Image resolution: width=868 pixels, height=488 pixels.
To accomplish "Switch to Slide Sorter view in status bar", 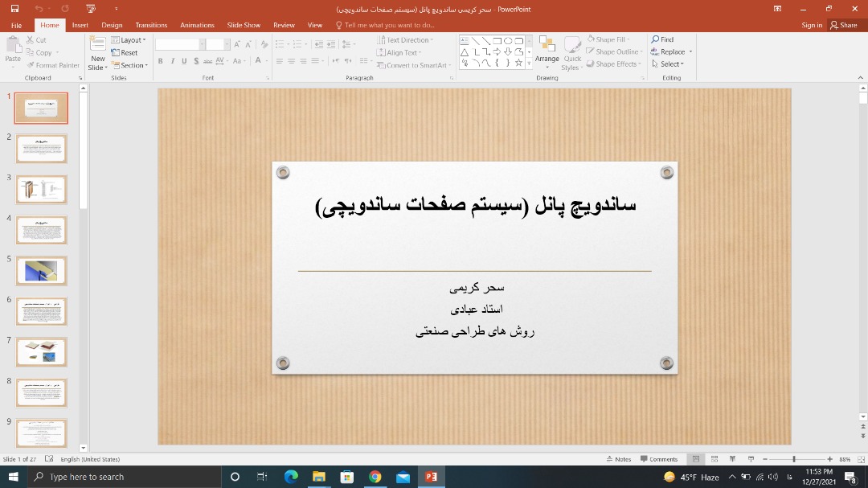I will pos(714,459).
